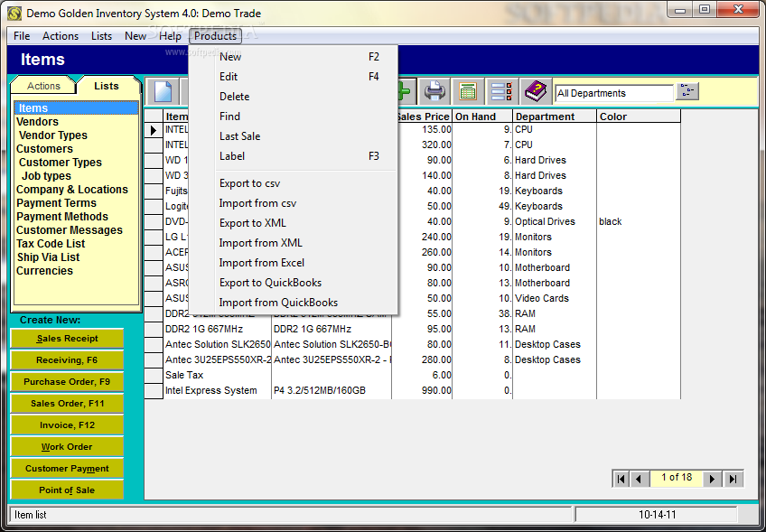Click the Sales Order, F11 button
Screen dimensions: 766x532
pyautogui.click(x=67, y=404)
